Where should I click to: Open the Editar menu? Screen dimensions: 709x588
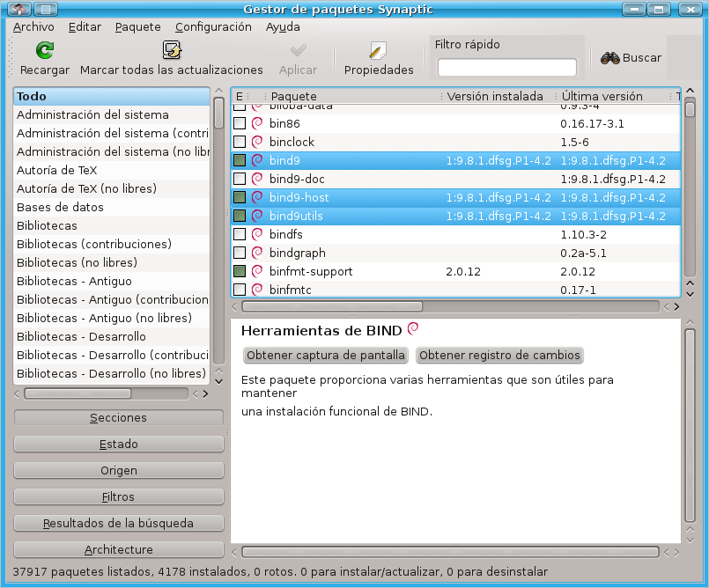pyautogui.click(x=85, y=27)
